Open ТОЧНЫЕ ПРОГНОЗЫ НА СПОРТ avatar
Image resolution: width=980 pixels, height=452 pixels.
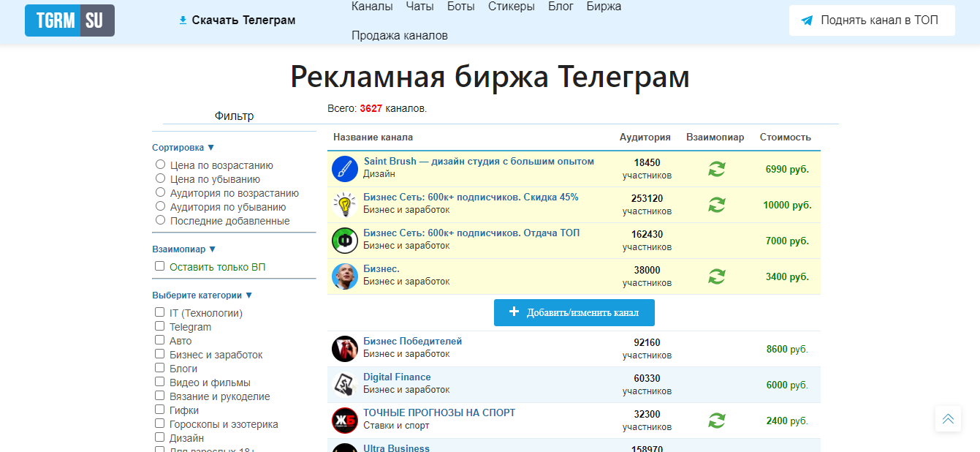click(x=345, y=421)
